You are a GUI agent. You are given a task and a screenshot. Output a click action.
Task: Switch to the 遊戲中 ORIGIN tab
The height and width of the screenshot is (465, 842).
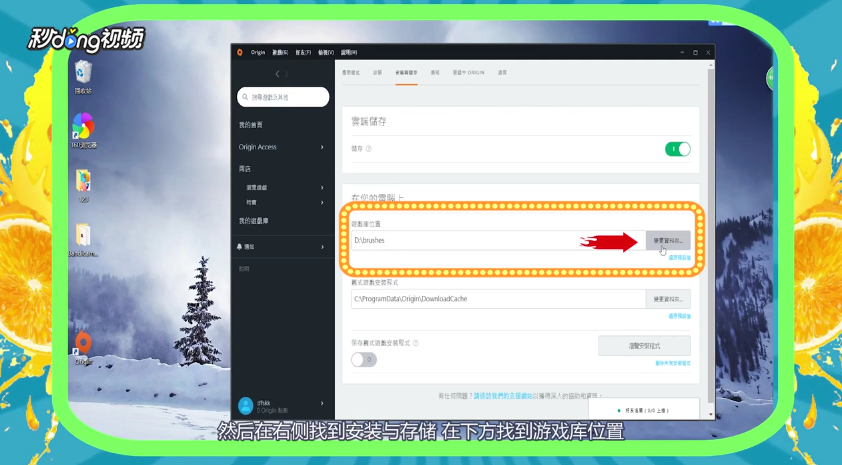click(x=469, y=72)
